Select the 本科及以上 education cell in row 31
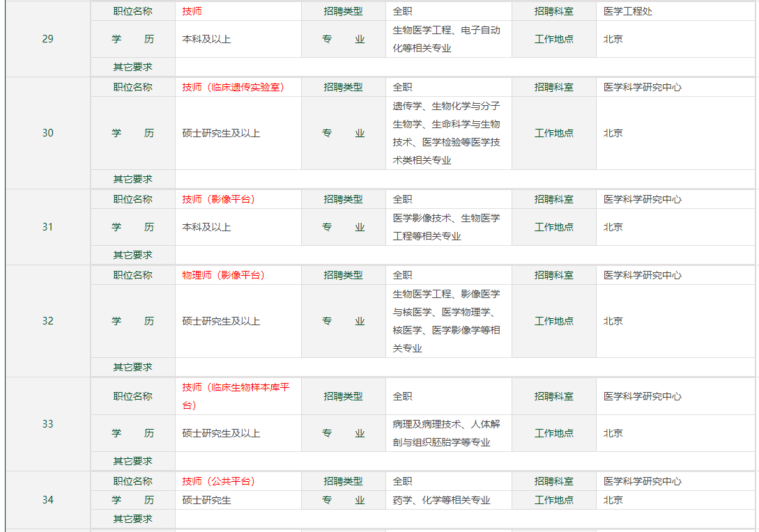 (x=206, y=227)
